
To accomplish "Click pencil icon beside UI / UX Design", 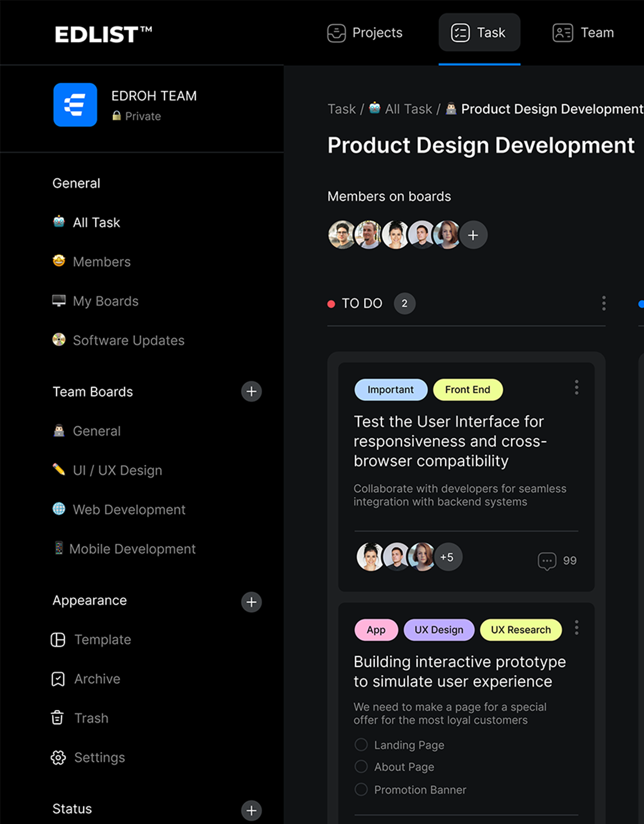I will click(59, 469).
